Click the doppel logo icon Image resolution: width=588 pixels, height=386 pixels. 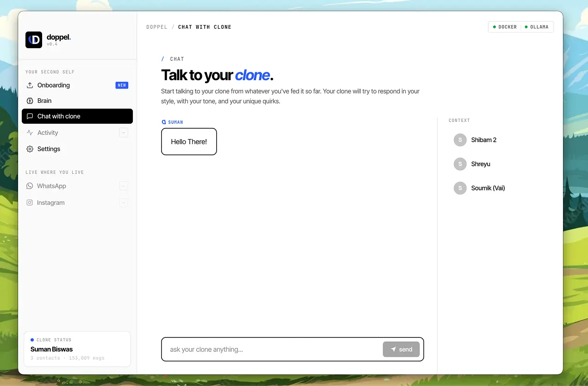tap(34, 40)
